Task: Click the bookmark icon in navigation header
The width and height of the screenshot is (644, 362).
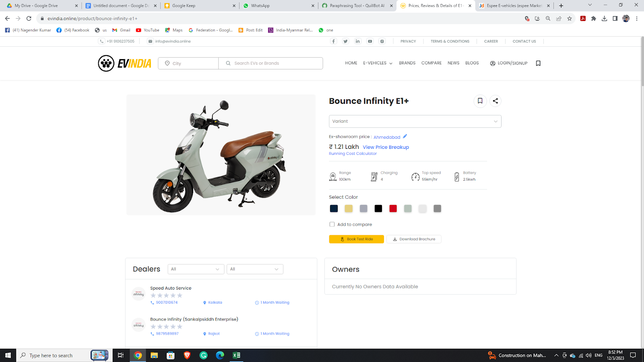Action: coord(538,63)
